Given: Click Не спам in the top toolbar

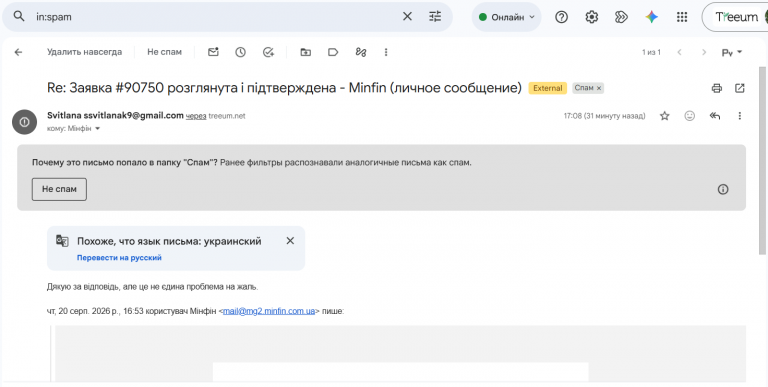Looking at the screenshot, I should [165, 52].
